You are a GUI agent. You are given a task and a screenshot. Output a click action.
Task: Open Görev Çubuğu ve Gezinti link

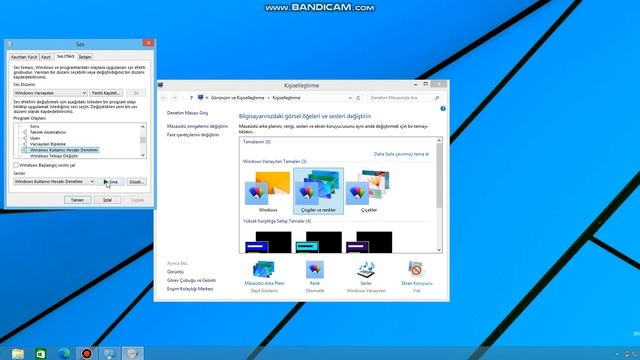(x=191, y=280)
